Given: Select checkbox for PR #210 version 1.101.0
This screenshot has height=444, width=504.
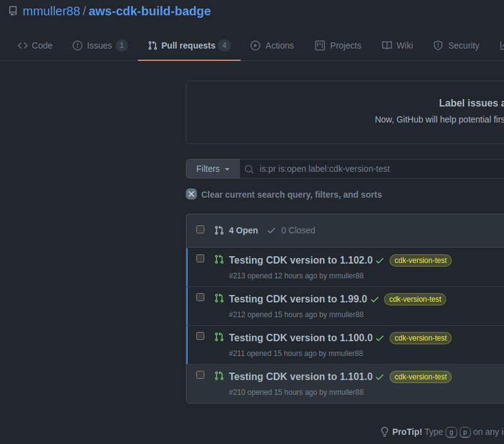Looking at the screenshot, I should pyautogui.click(x=200, y=375).
